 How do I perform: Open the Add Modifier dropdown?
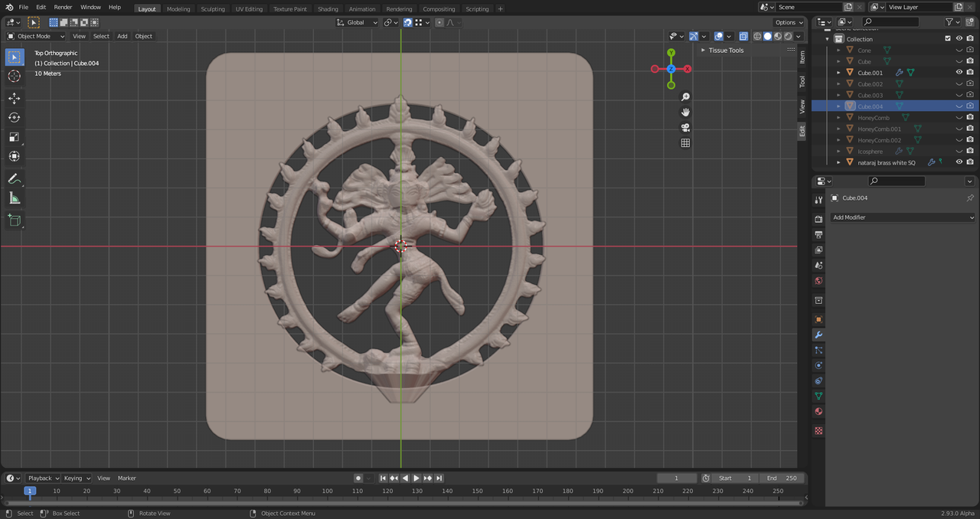tap(903, 217)
